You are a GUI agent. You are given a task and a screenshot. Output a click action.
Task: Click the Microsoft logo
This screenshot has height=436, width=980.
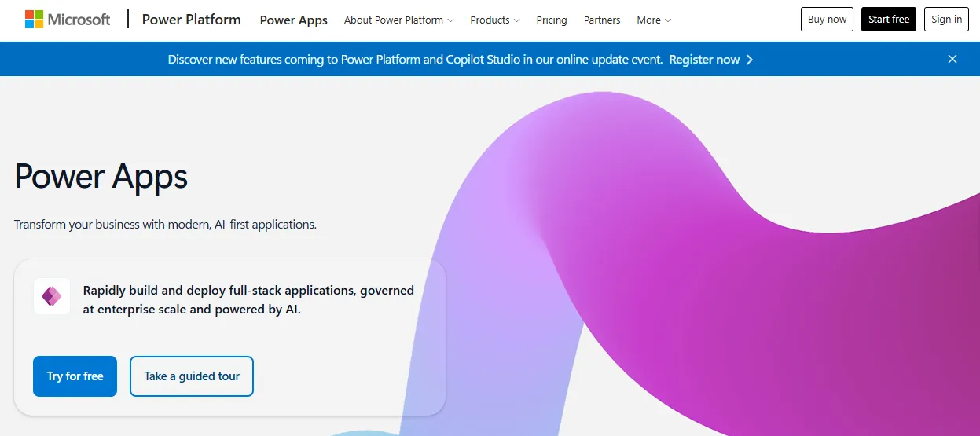tap(68, 20)
